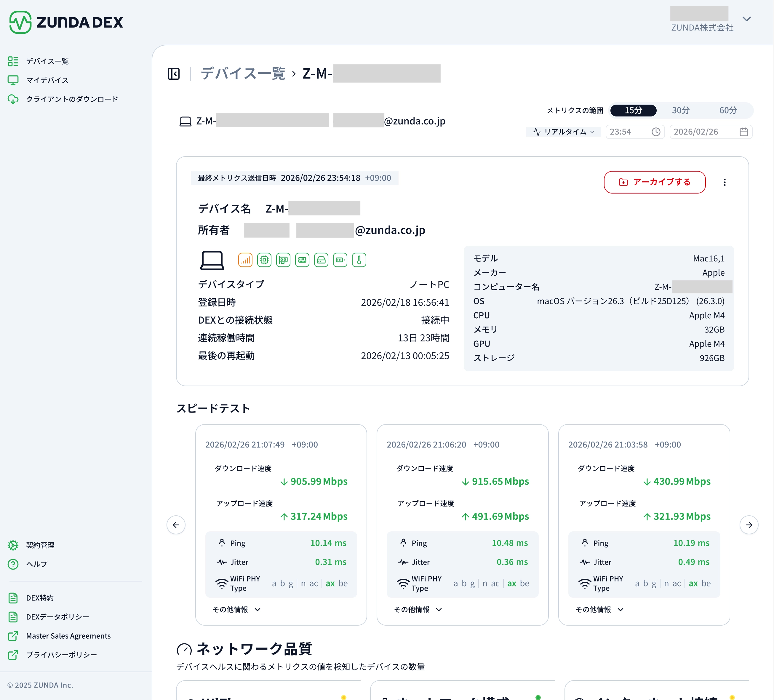This screenshot has width=774, height=700.
Task: Switch metrics range to 60分
Action: click(x=728, y=111)
